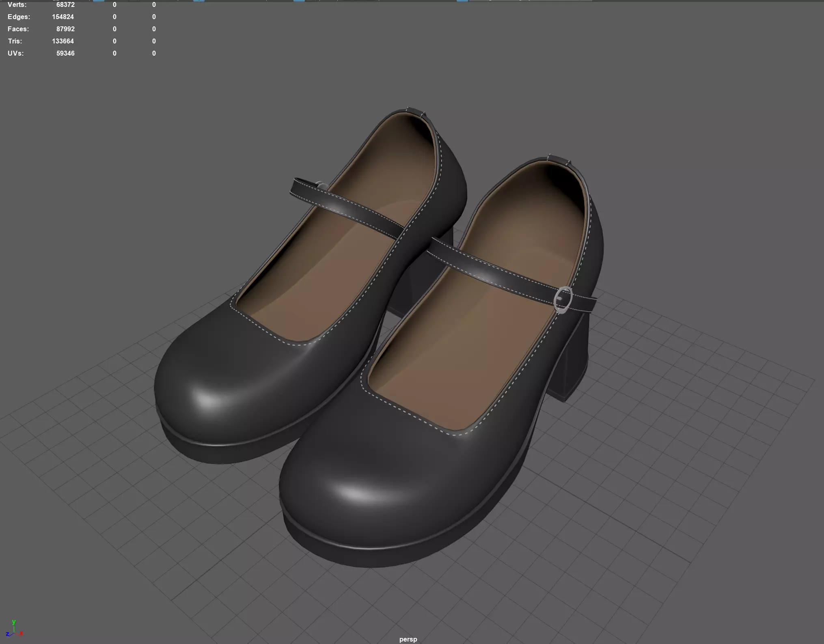Click the Edges count 154824
The height and width of the screenshot is (644, 824).
pos(63,17)
